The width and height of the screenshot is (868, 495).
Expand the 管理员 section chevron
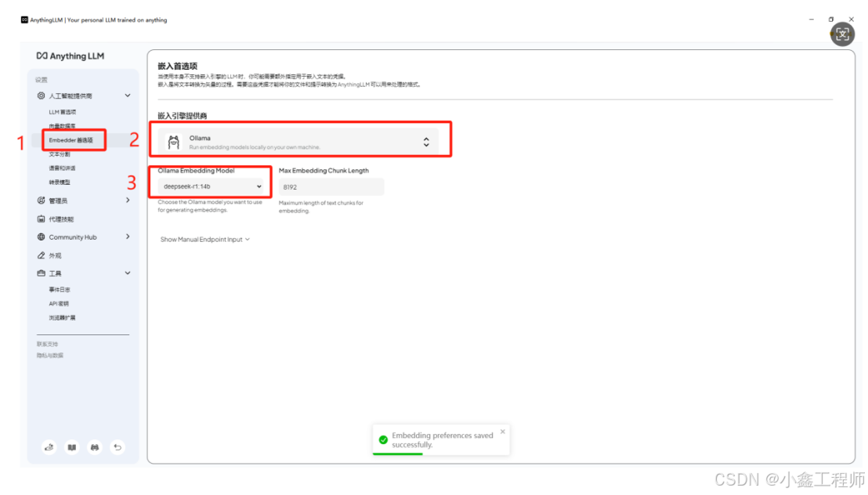point(128,200)
